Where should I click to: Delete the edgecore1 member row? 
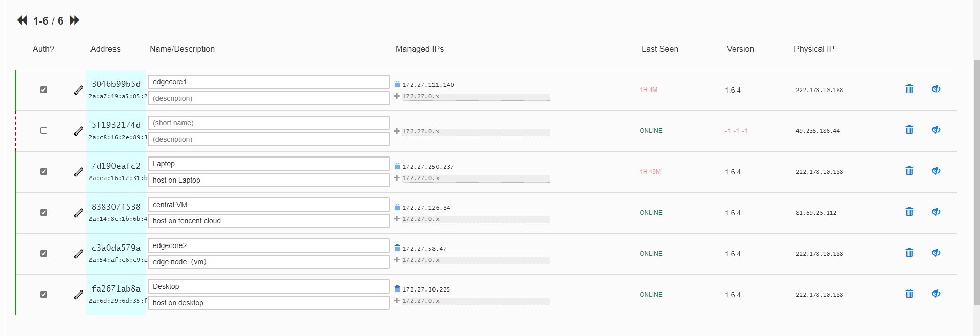[x=909, y=89]
